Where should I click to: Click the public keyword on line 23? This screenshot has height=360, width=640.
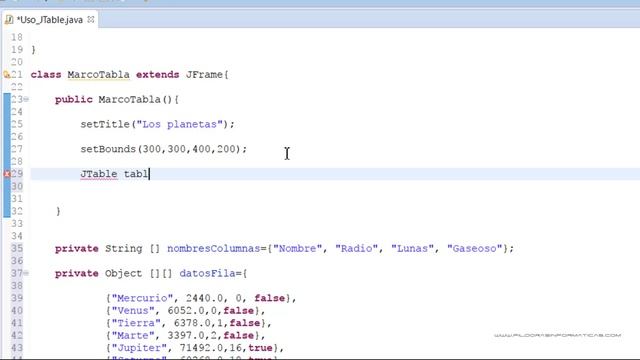click(73, 99)
